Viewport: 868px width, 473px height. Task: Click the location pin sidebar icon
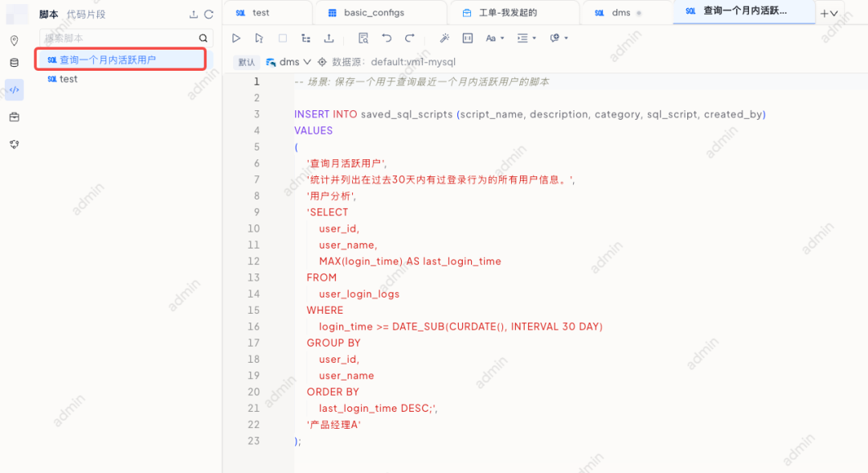(x=14, y=40)
